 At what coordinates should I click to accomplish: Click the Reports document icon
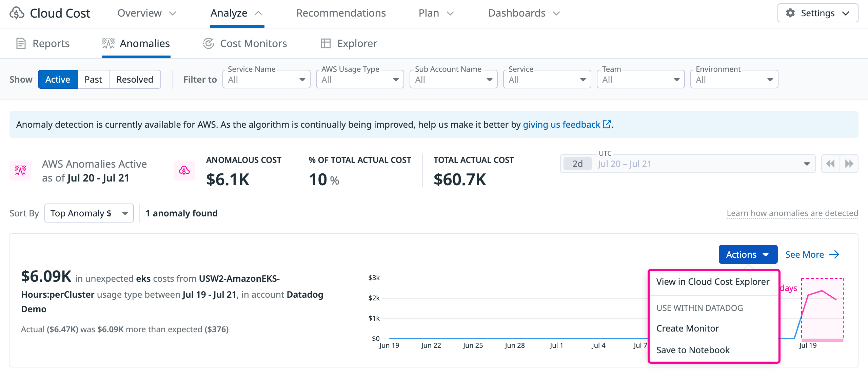coord(21,43)
